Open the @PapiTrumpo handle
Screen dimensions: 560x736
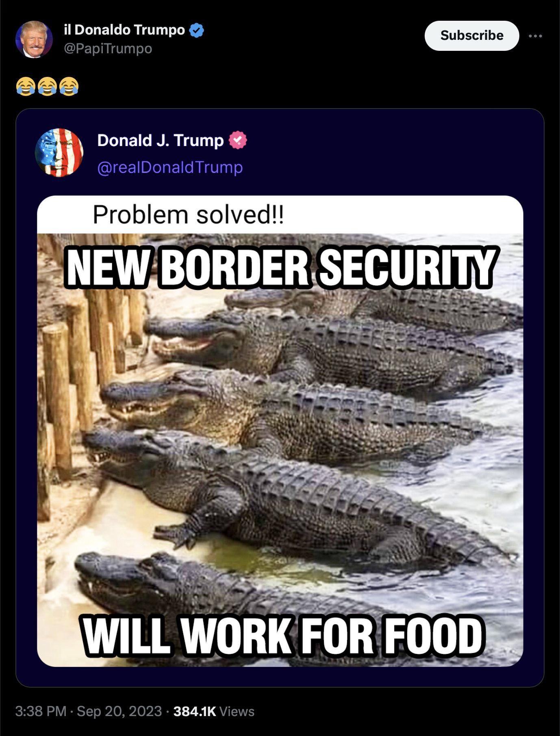(x=108, y=48)
